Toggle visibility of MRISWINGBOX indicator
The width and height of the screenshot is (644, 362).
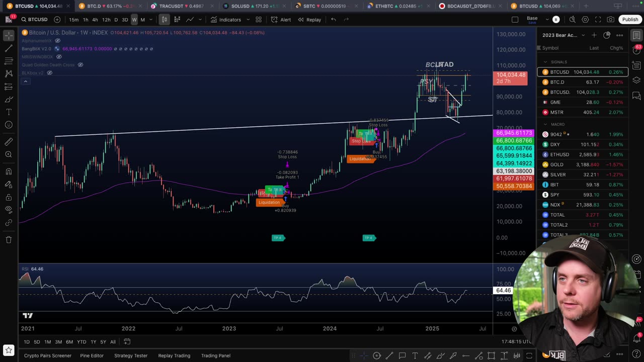tap(59, 57)
